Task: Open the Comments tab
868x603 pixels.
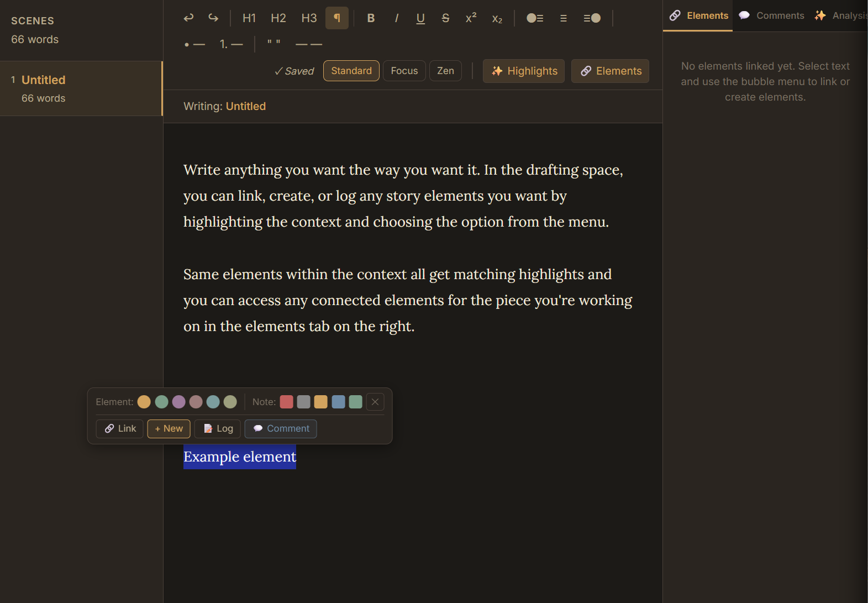Action: 772,15
